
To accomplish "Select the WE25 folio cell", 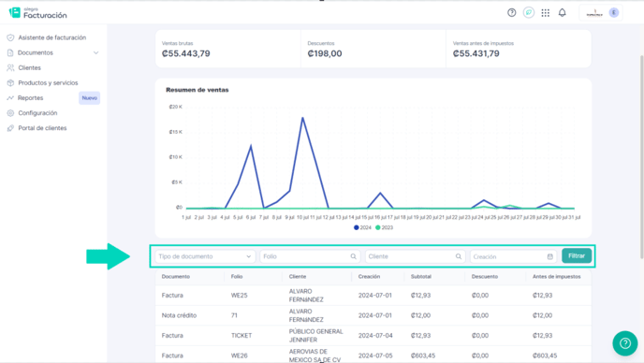I will point(239,296).
